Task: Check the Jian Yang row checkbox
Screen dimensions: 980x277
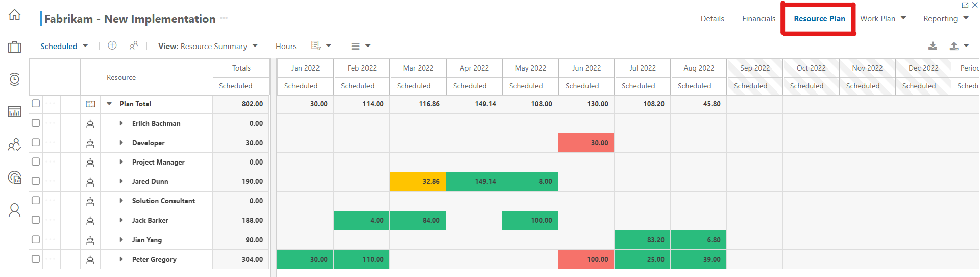Action: 36,239
